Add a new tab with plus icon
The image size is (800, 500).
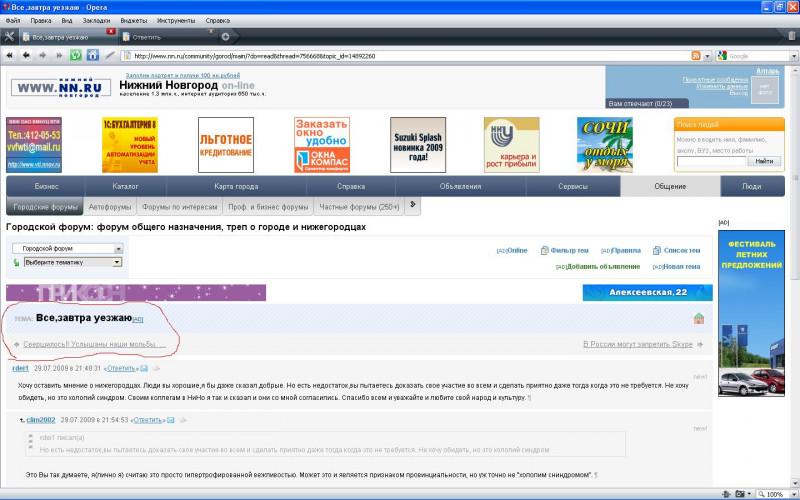coord(226,37)
